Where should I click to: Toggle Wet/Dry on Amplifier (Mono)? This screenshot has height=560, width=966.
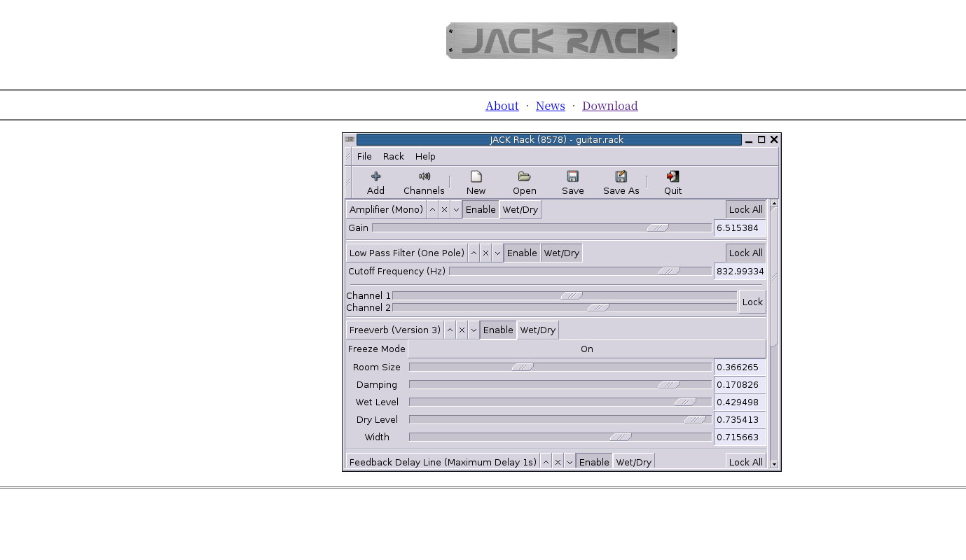pos(520,209)
